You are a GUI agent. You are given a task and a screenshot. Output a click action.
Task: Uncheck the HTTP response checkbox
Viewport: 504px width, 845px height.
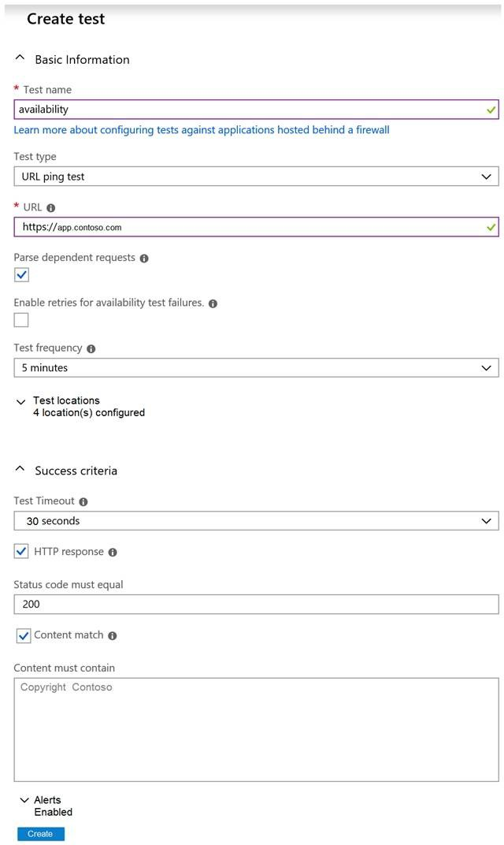pos(21,552)
